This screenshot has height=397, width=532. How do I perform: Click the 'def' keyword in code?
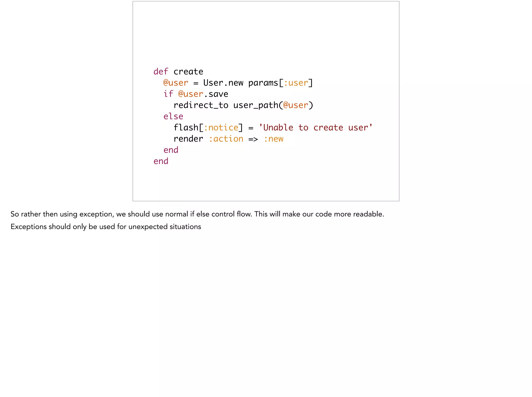(x=161, y=71)
